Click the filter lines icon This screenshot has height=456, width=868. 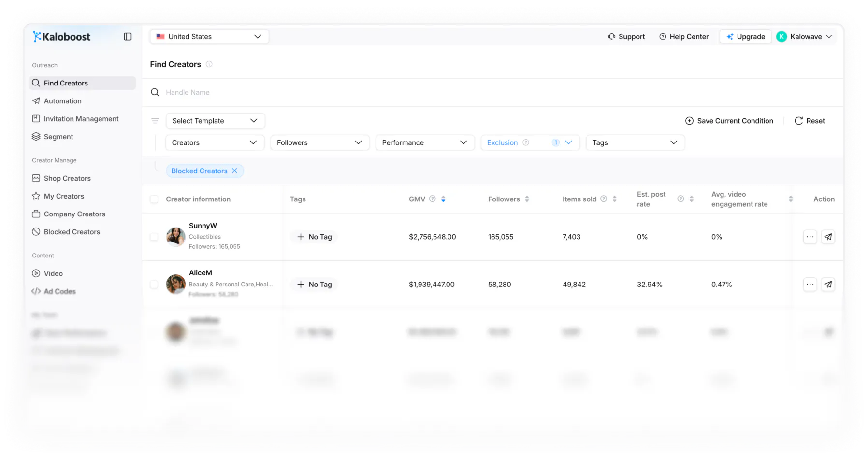click(x=155, y=121)
